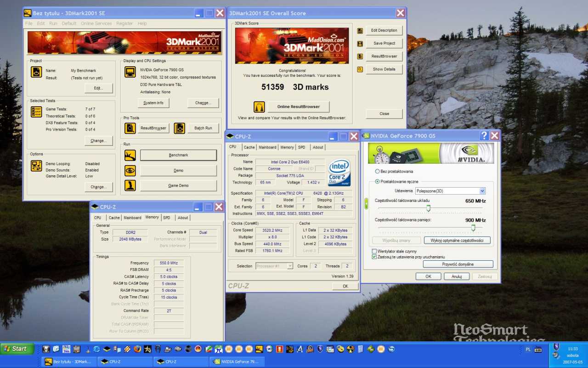This screenshot has height=368, width=588.
Task: Click the help question mark in the NVIDIA window
Action: (x=484, y=136)
